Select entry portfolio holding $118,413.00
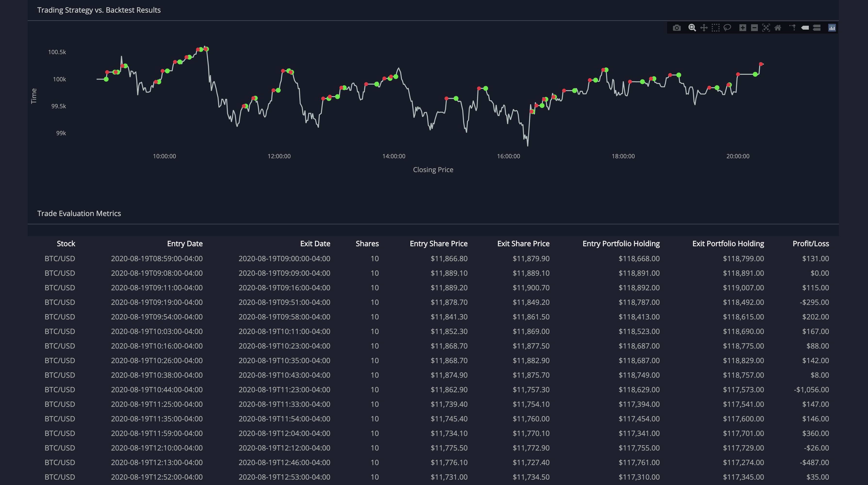The width and height of the screenshot is (868, 485). tap(639, 317)
